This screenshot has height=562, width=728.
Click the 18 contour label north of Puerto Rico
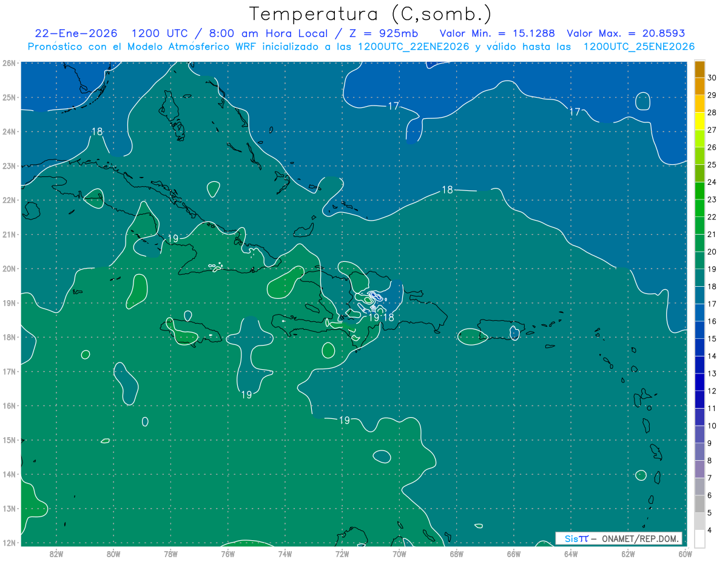[x=447, y=190]
